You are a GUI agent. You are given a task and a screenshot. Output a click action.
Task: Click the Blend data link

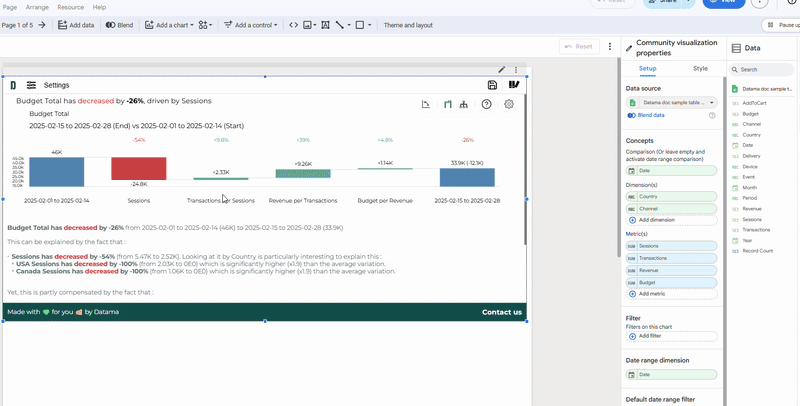tap(651, 115)
